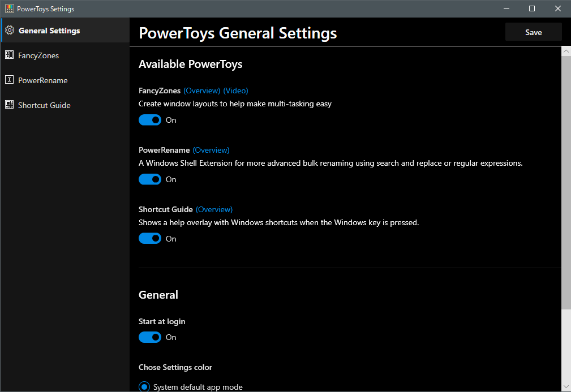Viewport: 571px width, 392px height.
Task: Click the scrollbar up arrow
Action: pyautogui.click(x=565, y=50)
